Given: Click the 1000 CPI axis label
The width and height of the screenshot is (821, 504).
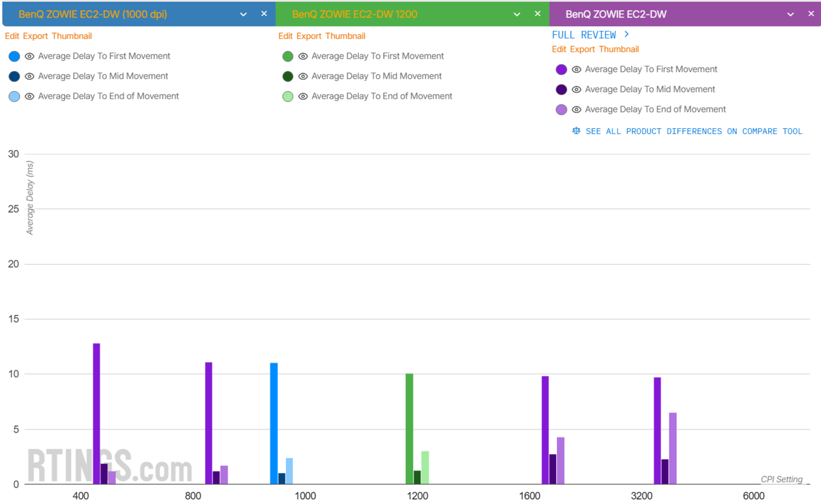Looking at the screenshot, I should pyautogui.click(x=305, y=496).
